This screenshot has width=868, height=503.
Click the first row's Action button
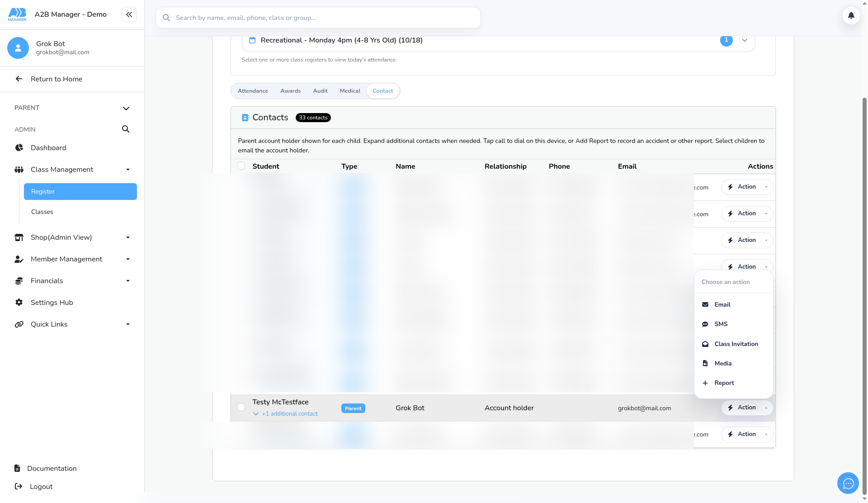(747, 187)
